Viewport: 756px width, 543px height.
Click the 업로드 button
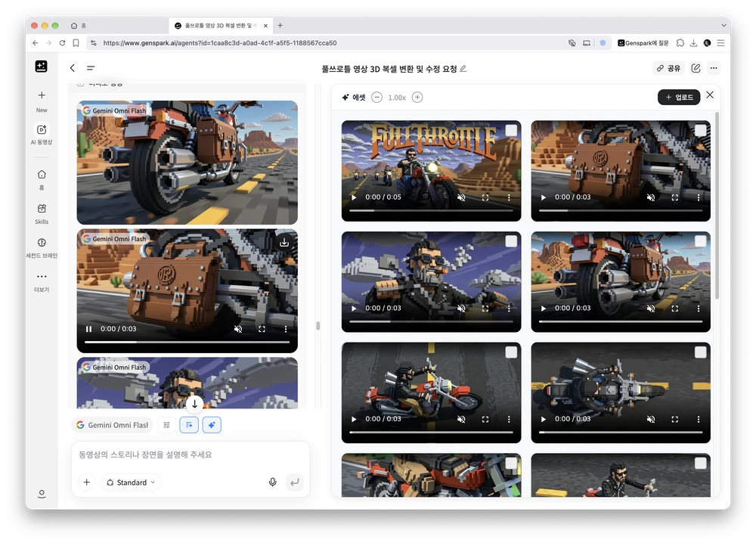(x=679, y=98)
